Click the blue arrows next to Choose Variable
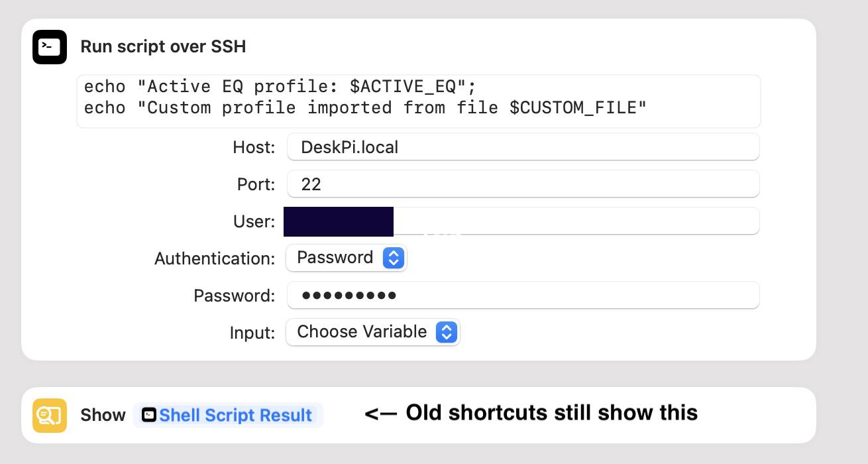The height and width of the screenshot is (464, 868). [x=447, y=332]
